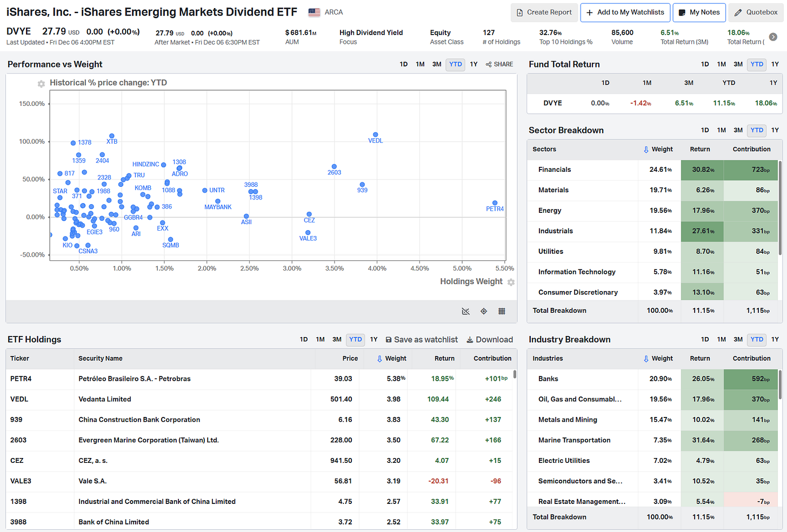Viewport: 787px width, 532px height.
Task: Select YTD tab in Performance vs Weight
Action: click(x=456, y=64)
